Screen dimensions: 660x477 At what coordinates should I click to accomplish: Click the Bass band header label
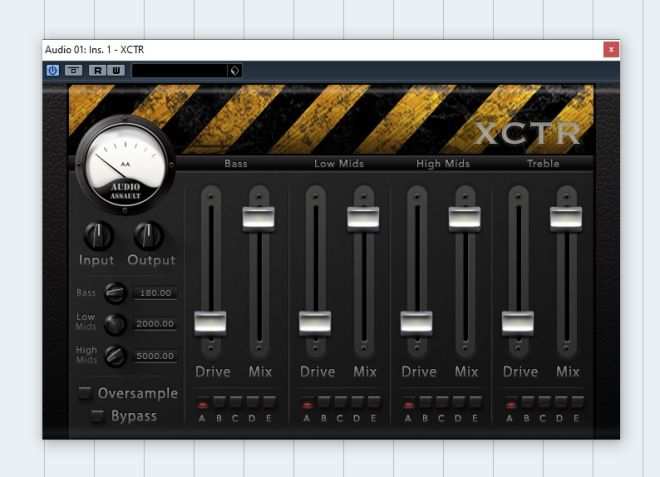(x=236, y=163)
